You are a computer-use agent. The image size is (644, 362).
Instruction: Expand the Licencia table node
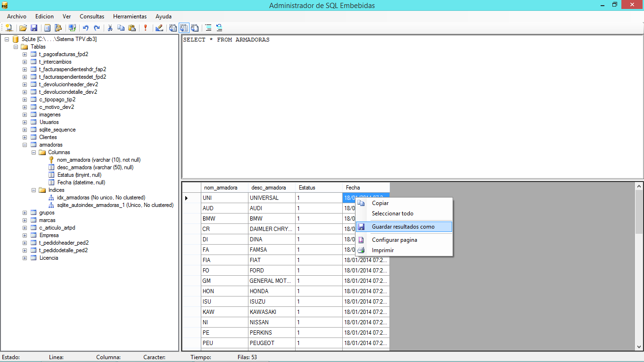pos(25,258)
